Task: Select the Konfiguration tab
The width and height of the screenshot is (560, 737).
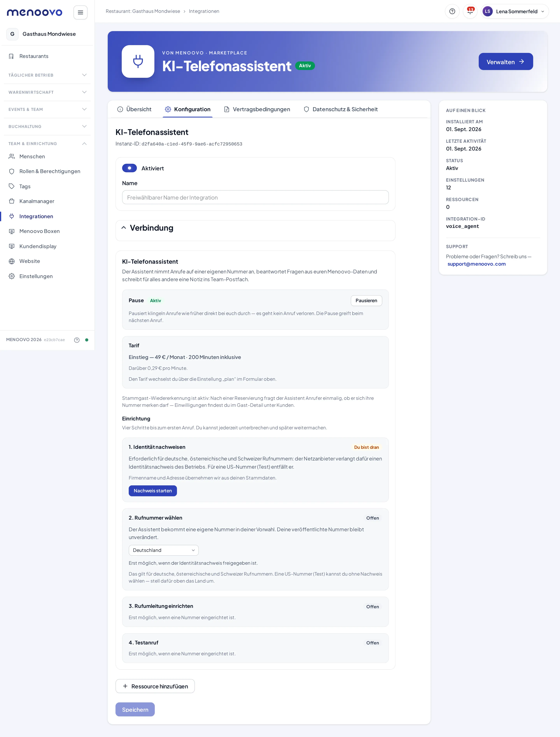Action: [188, 109]
